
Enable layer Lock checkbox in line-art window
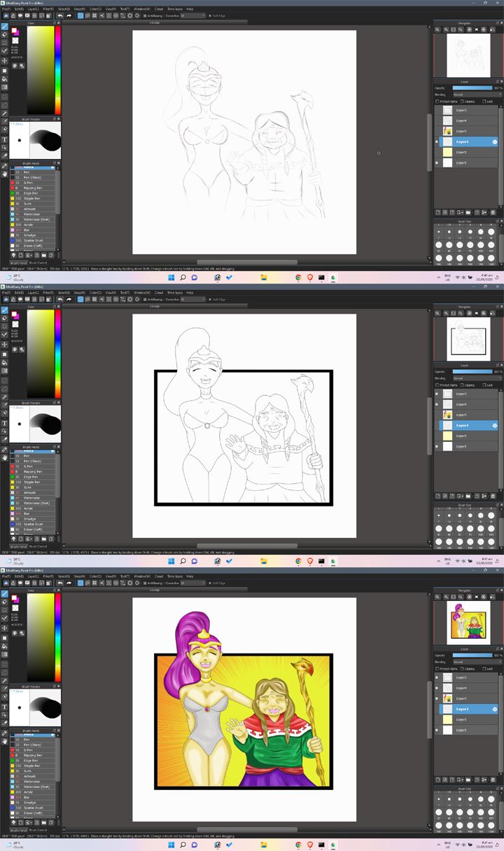pyautogui.click(x=484, y=385)
